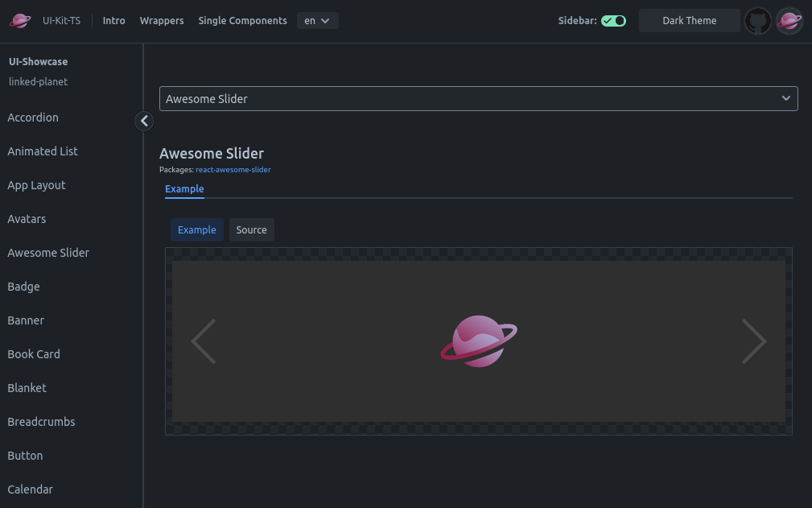Switch theme using Dark Theme button
This screenshot has height=508, width=812.
[x=689, y=21]
